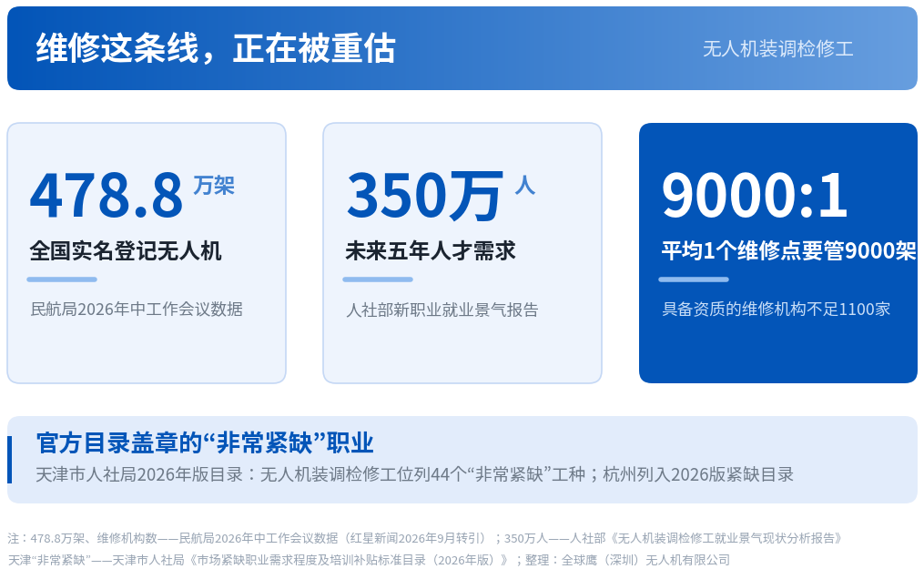Select the '350万' figure
Screen dimensions: 924x569
pyautogui.click(x=425, y=196)
